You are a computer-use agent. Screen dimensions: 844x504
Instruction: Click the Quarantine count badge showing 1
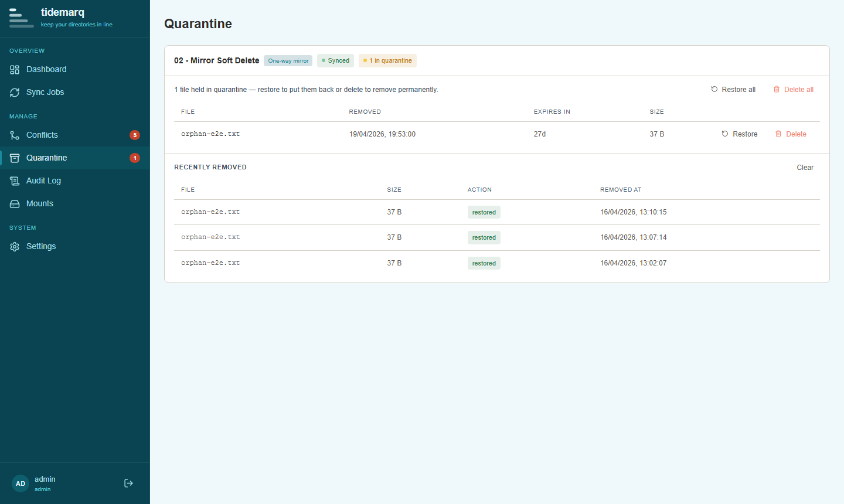[x=135, y=158]
